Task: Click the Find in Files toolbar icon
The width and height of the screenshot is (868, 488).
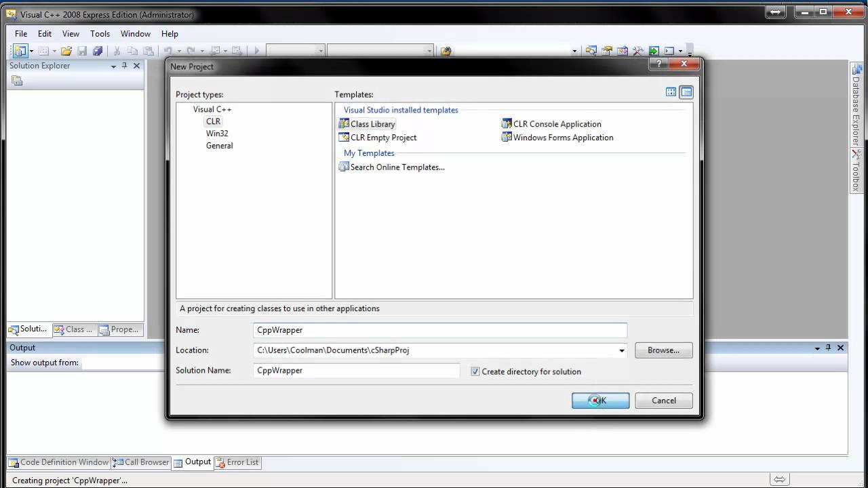Action: pos(446,51)
